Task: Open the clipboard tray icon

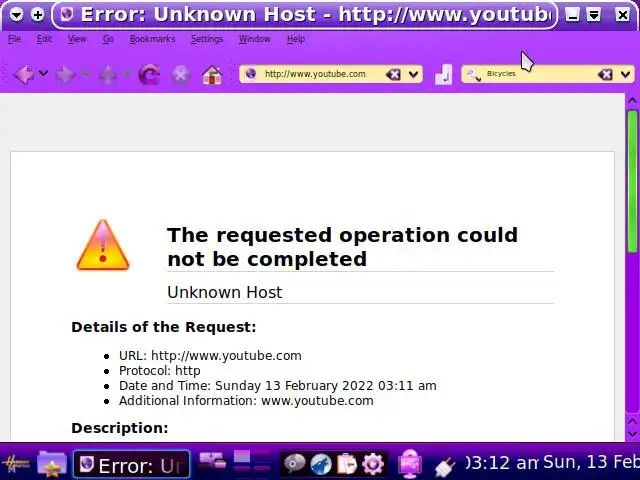Action: point(347,464)
